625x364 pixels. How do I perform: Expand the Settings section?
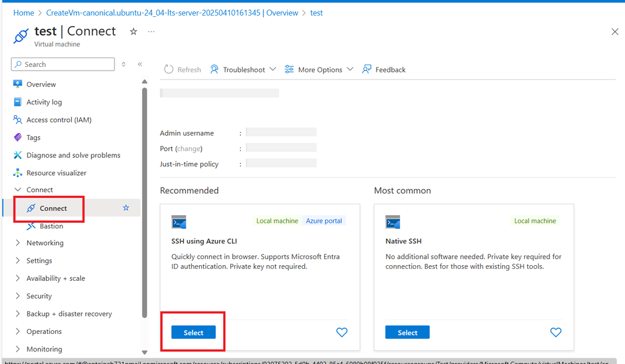[x=18, y=260]
